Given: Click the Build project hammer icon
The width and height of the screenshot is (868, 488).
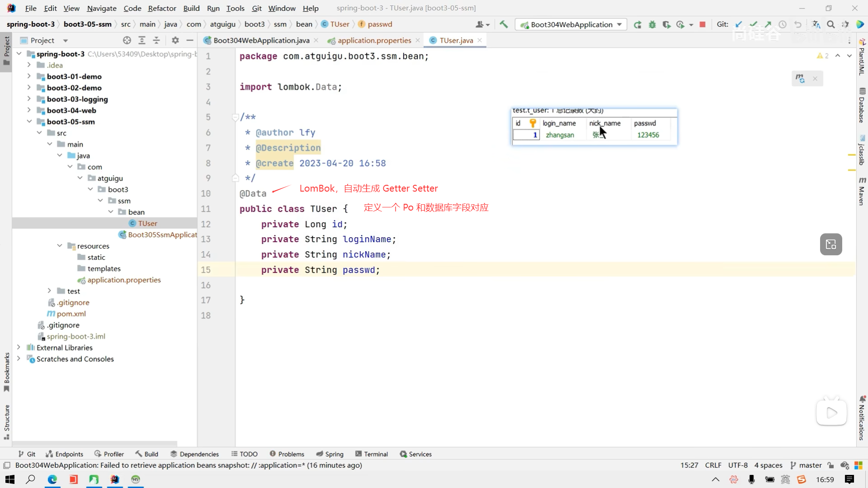Looking at the screenshot, I should pos(504,24).
